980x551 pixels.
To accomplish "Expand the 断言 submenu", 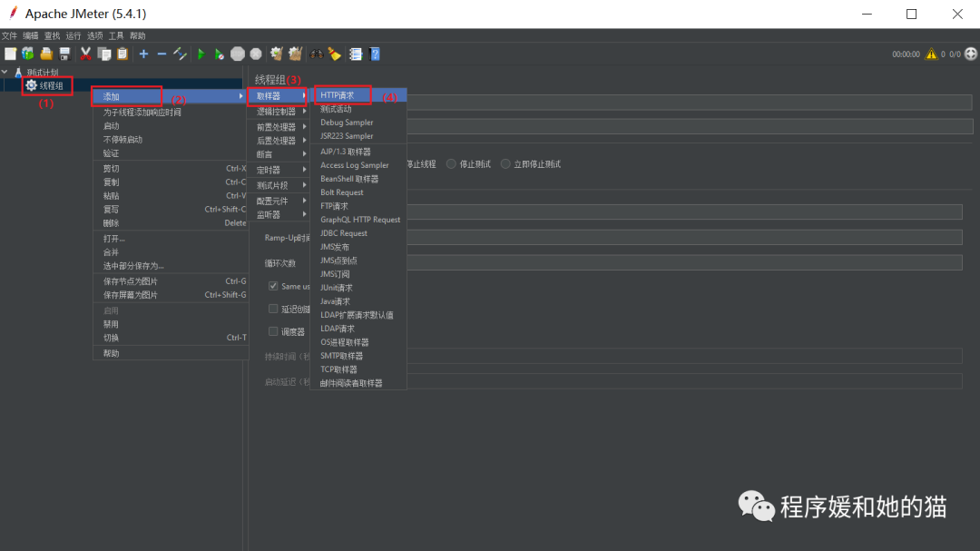I will coord(279,154).
